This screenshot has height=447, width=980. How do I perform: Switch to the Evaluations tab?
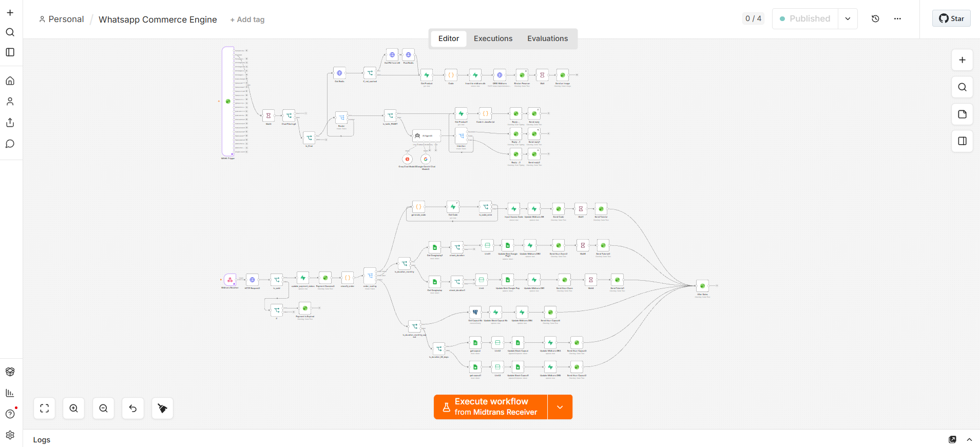pos(547,38)
